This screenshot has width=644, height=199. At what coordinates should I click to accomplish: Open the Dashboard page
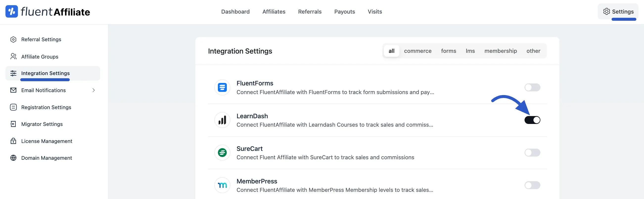pos(235,12)
